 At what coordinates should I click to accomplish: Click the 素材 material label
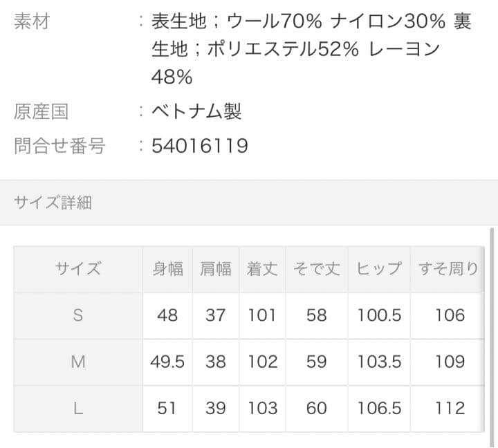[x=32, y=22]
